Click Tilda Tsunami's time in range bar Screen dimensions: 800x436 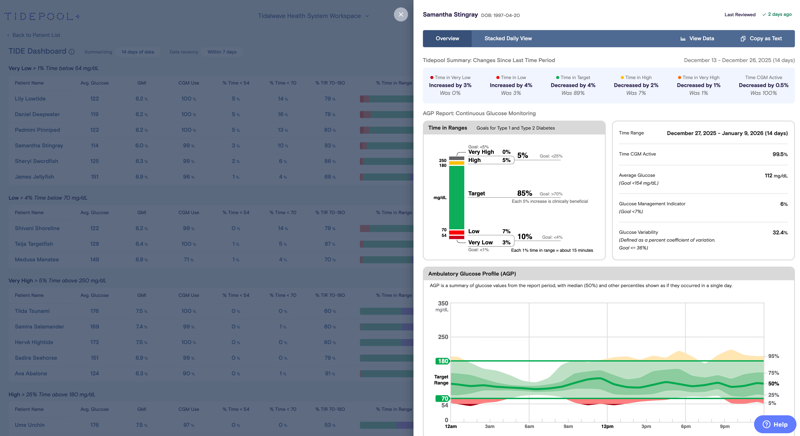(386, 311)
